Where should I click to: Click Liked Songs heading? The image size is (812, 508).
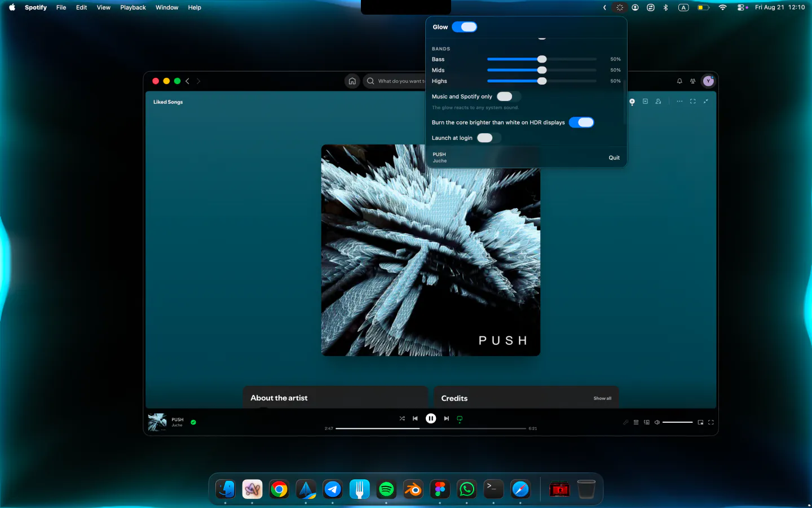(168, 102)
